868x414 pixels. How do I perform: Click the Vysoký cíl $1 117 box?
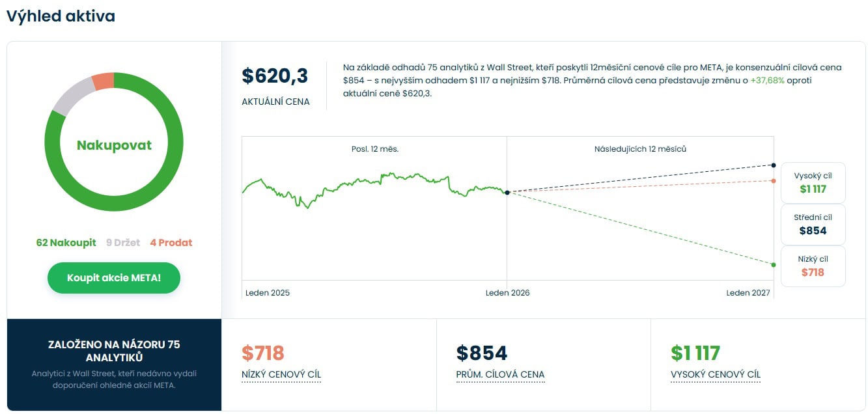coord(813,183)
